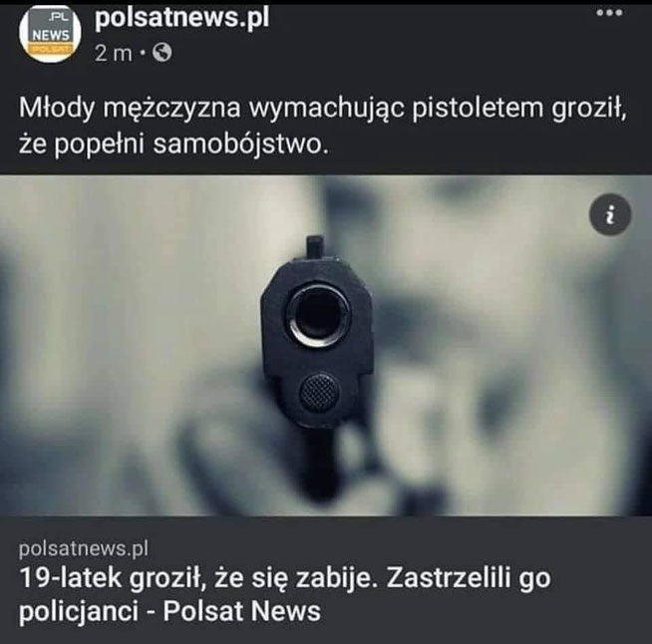
Task: Click the gun barrel in the preview photo
Action: (x=318, y=313)
